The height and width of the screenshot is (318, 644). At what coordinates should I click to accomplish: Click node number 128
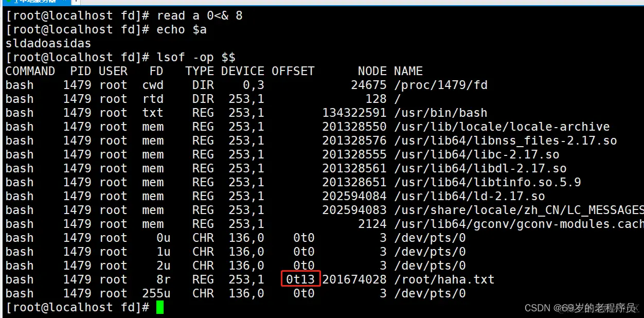coord(376,99)
